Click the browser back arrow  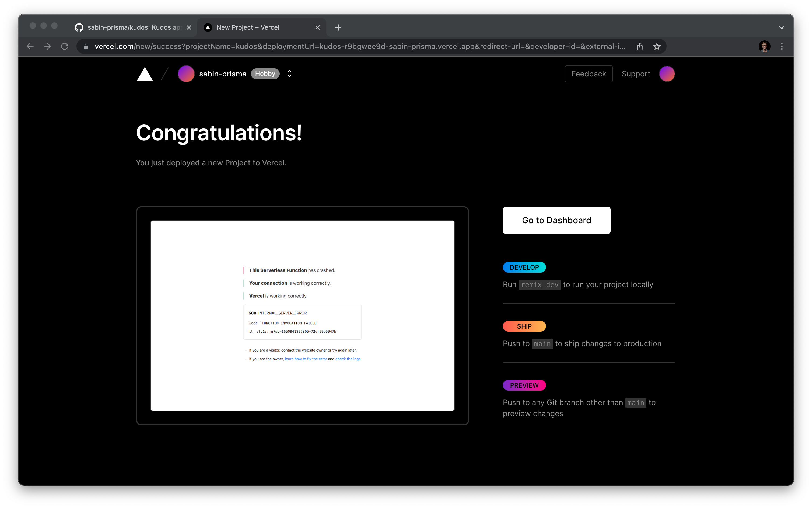click(30, 46)
